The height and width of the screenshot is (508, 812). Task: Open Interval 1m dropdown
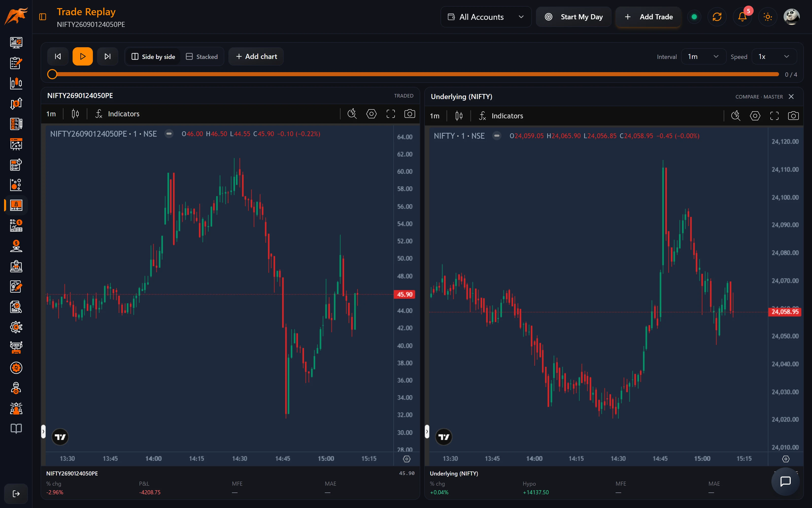pyautogui.click(x=704, y=56)
